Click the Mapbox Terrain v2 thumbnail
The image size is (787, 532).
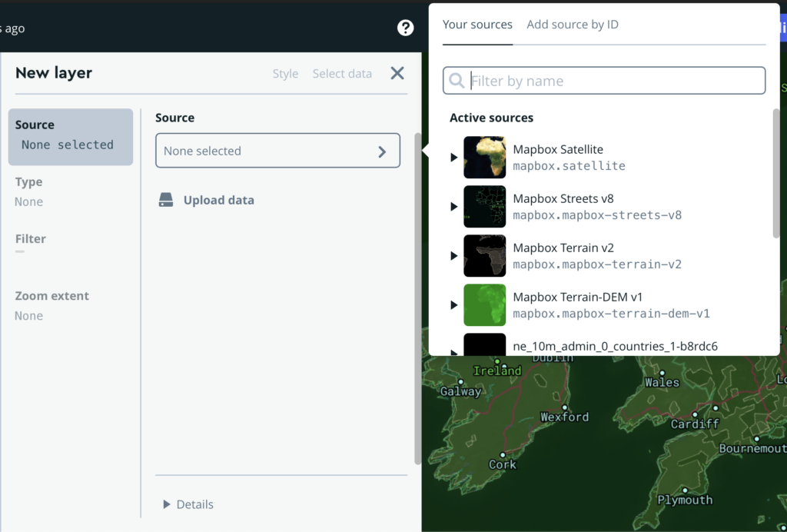[x=485, y=255]
